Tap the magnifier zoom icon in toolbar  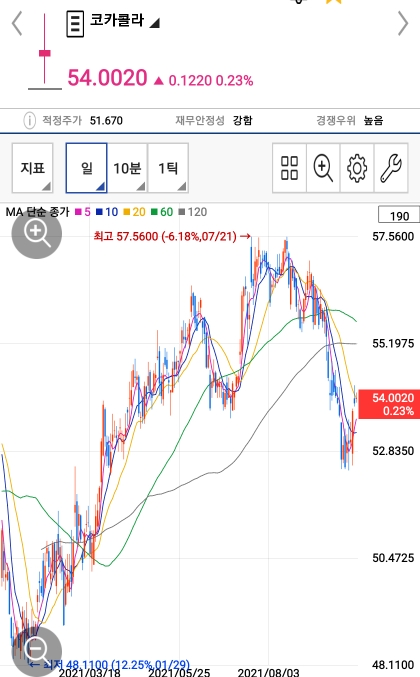click(x=323, y=168)
